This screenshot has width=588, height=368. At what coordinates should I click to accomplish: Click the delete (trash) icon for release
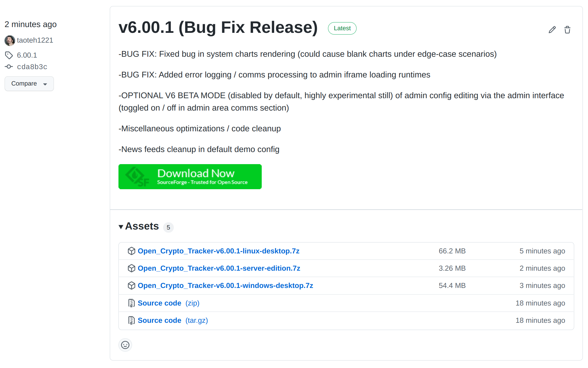[x=567, y=30]
